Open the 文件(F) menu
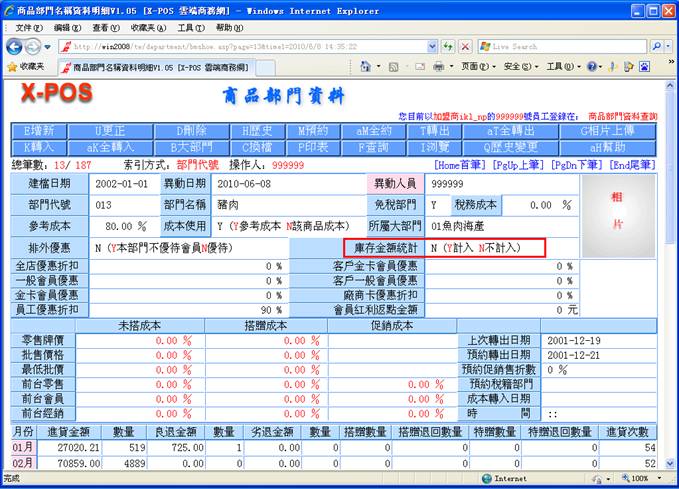679x489 pixels. (29, 28)
